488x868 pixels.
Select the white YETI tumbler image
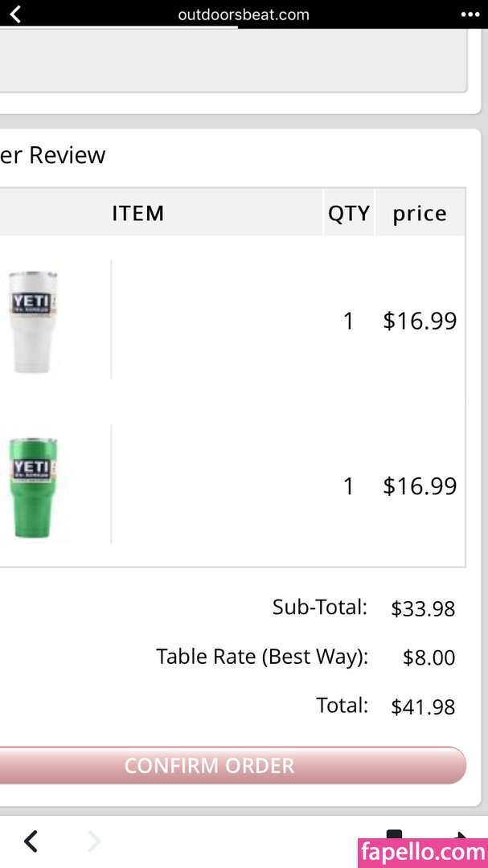point(33,321)
